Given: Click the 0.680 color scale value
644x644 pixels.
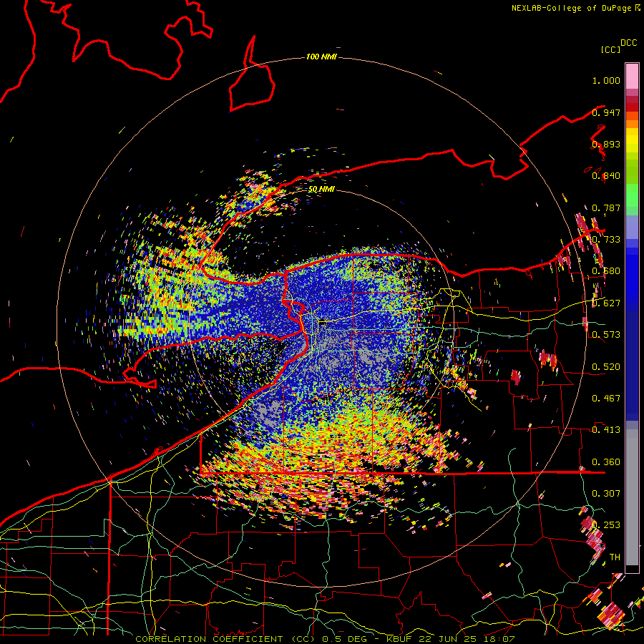Looking at the screenshot, I should (606, 271).
